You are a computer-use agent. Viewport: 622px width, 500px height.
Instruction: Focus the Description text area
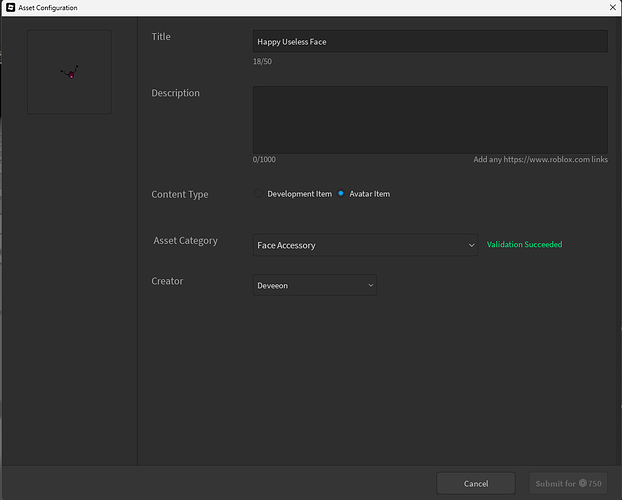click(430, 119)
